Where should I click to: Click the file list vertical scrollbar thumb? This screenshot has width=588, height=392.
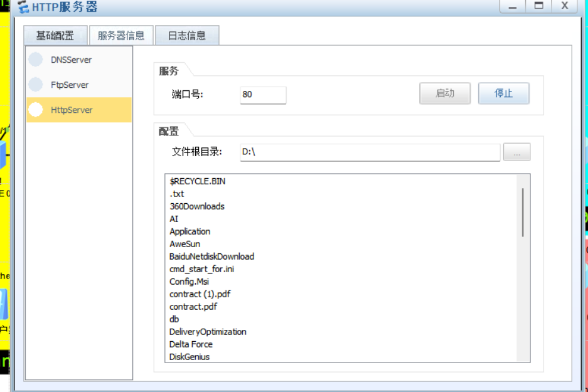pyautogui.click(x=523, y=213)
